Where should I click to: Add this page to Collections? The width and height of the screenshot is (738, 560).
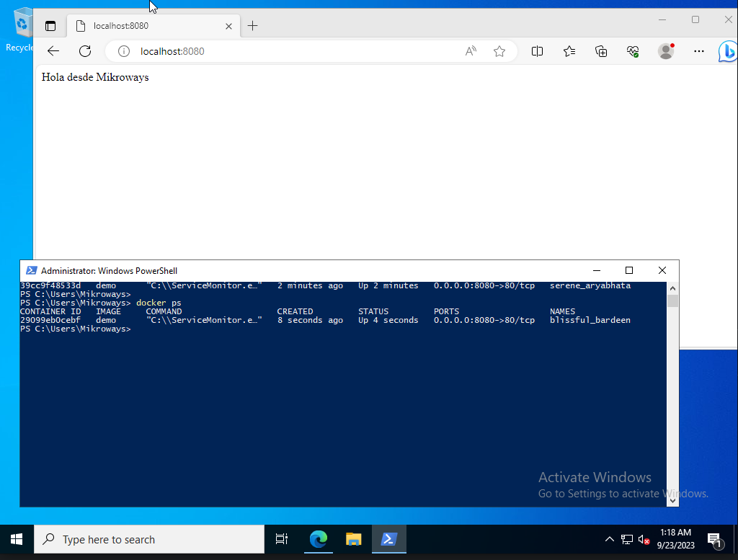click(x=601, y=51)
